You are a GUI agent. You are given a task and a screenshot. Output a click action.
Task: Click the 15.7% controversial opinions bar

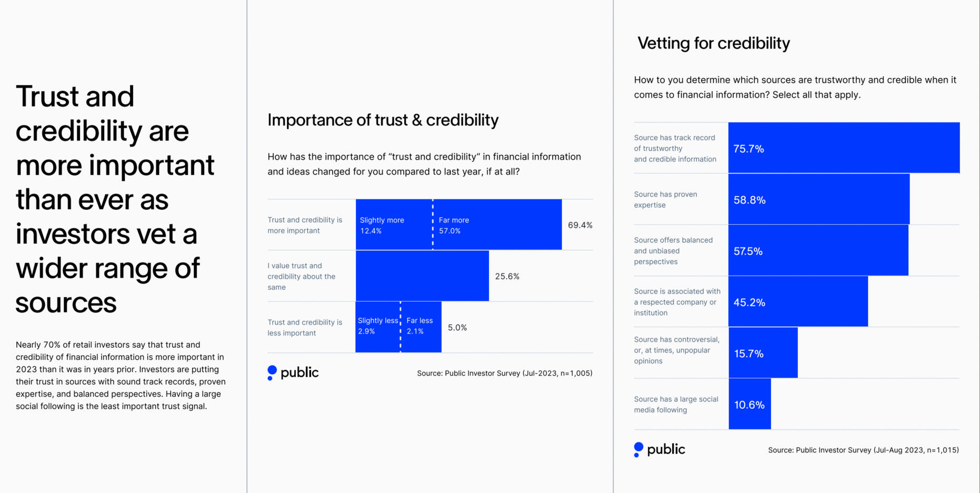click(763, 353)
